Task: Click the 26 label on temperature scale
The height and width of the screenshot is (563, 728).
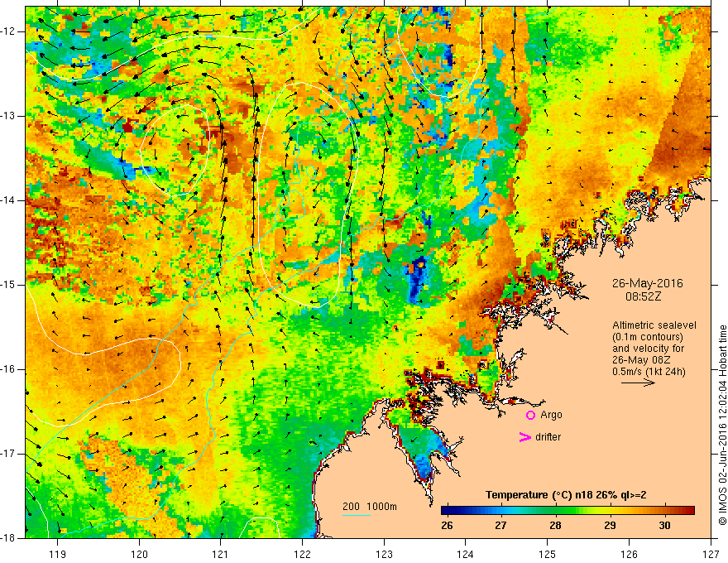Action: pos(447,526)
